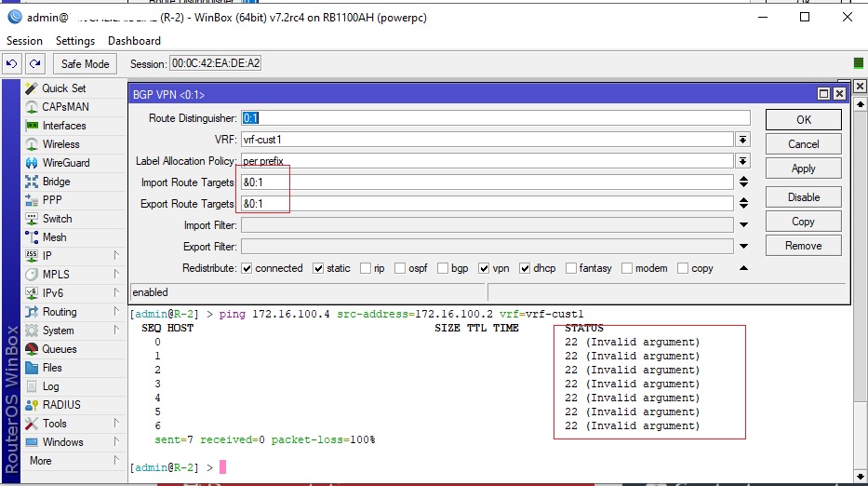
Task: Enable the rip redistribute checkbox
Action: pos(366,268)
